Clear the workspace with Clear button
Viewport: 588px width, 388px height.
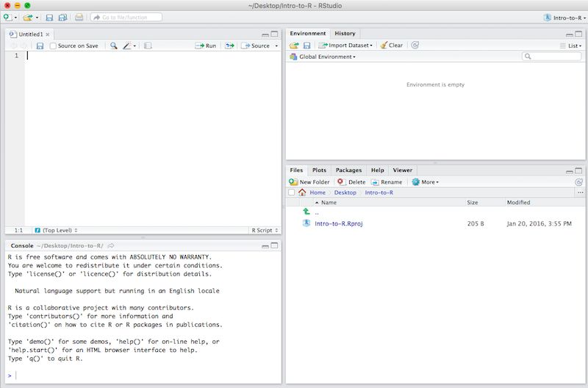391,46
